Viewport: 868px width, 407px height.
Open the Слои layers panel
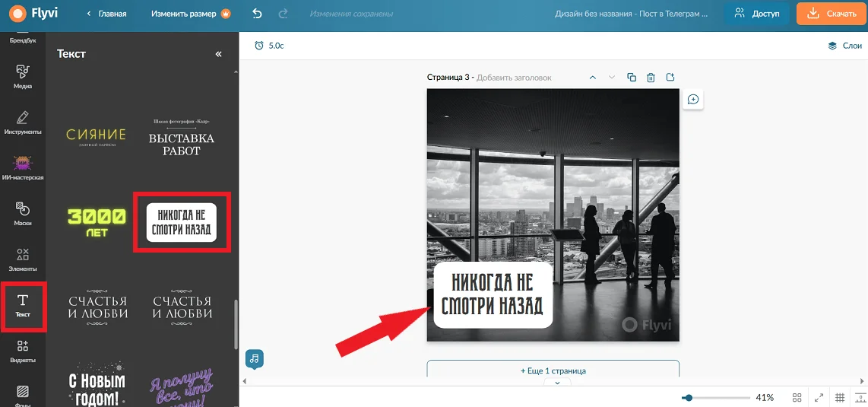tap(844, 46)
